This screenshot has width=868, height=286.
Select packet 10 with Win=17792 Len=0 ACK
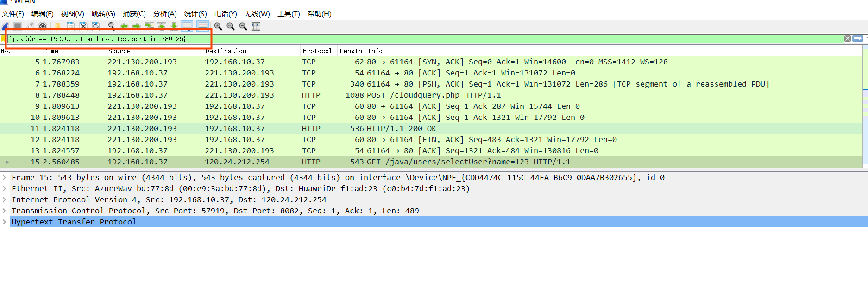(431, 117)
